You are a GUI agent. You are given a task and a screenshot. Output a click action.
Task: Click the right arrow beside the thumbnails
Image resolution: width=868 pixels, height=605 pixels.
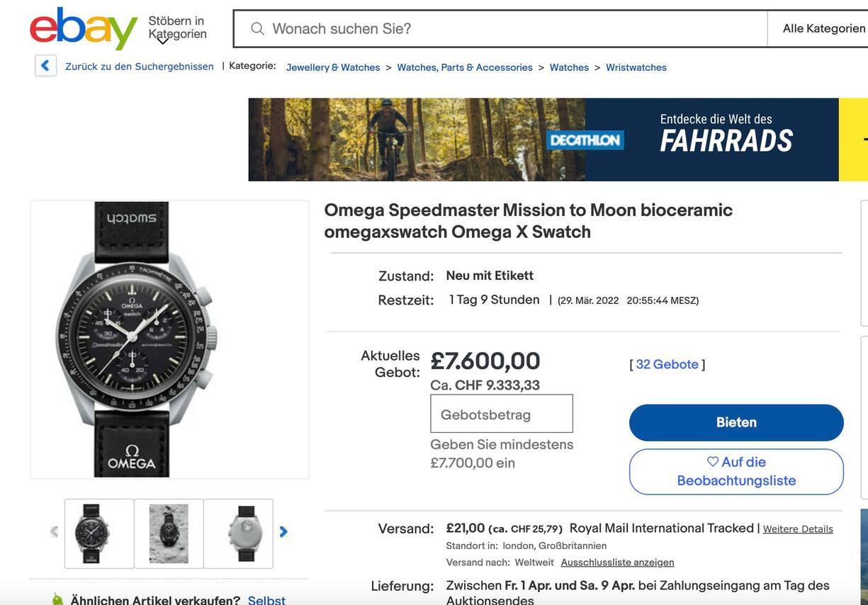tap(283, 531)
